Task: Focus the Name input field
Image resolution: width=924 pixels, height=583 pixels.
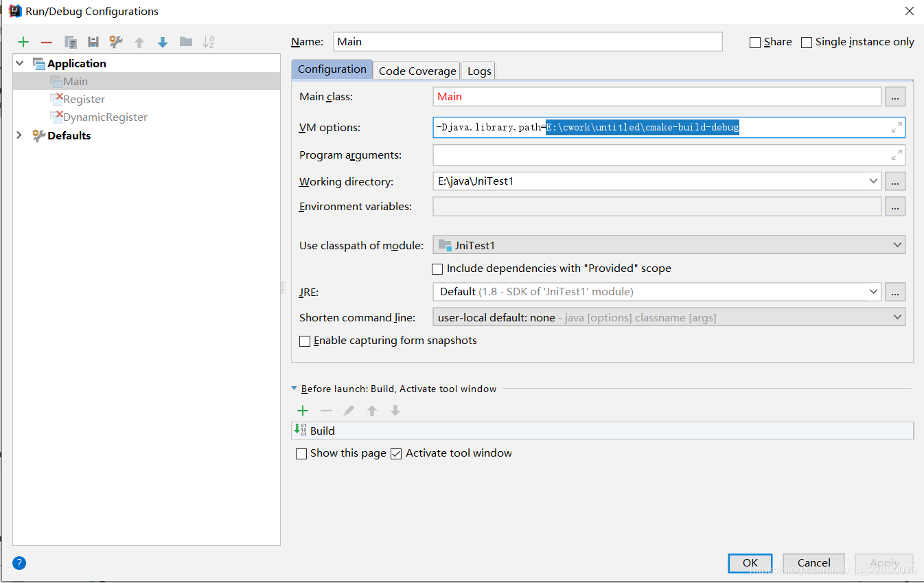Action: click(528, 41)
